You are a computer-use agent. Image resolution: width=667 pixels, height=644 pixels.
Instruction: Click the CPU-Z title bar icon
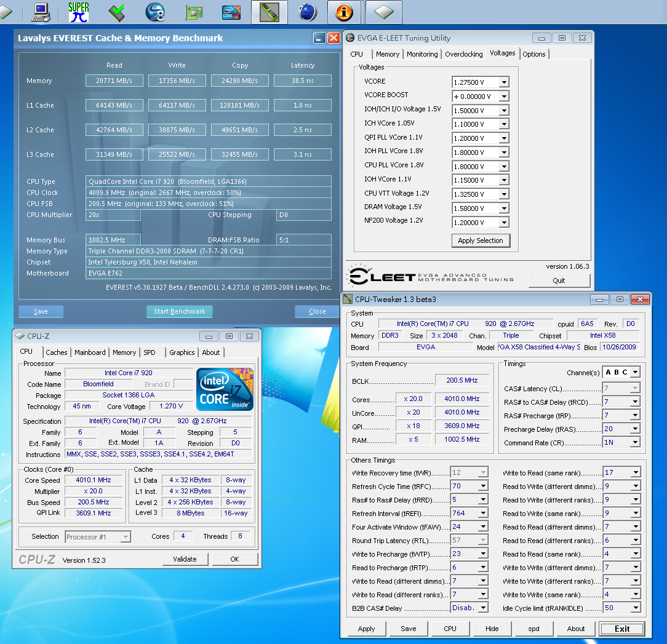click(x=20, y=336)
